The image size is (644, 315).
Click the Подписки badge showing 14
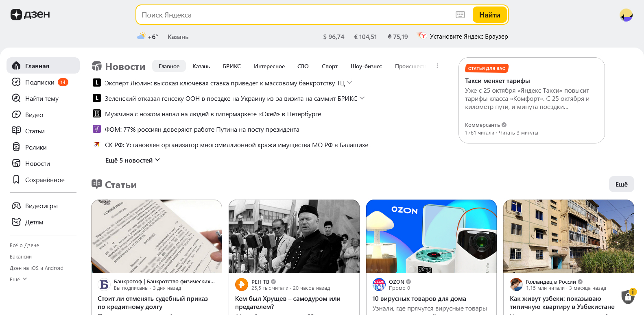pos(63,82)
